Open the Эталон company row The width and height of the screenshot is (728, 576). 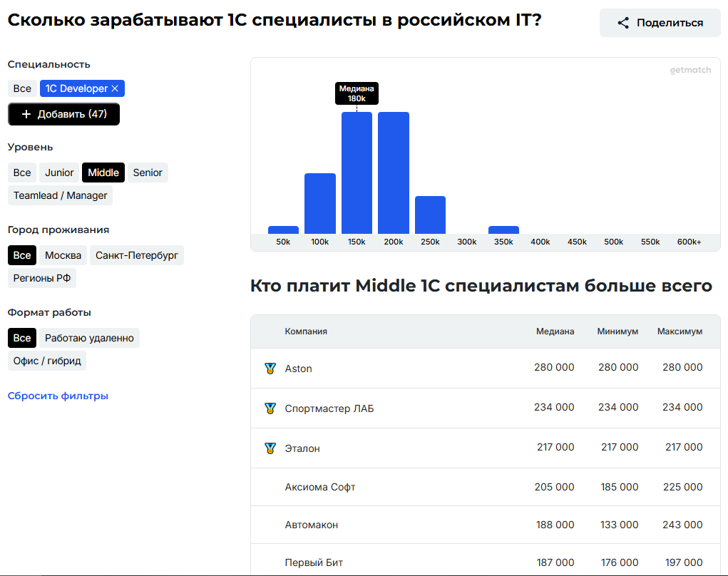tap(486, 448)
